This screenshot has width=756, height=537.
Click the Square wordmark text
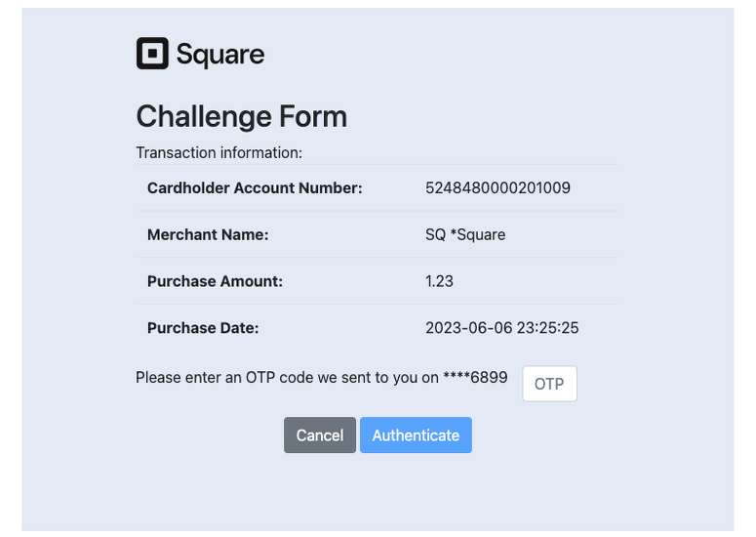(x=219, y=54)
